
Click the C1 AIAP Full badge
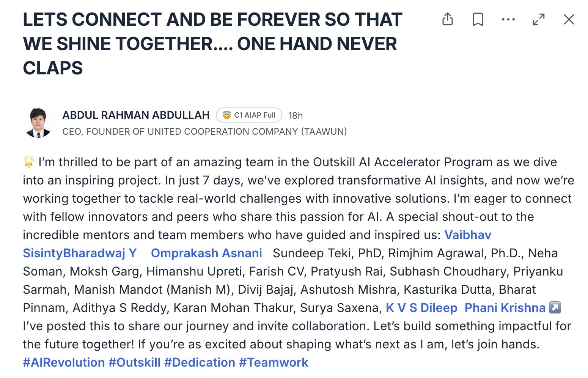click(x=249, y=115)
